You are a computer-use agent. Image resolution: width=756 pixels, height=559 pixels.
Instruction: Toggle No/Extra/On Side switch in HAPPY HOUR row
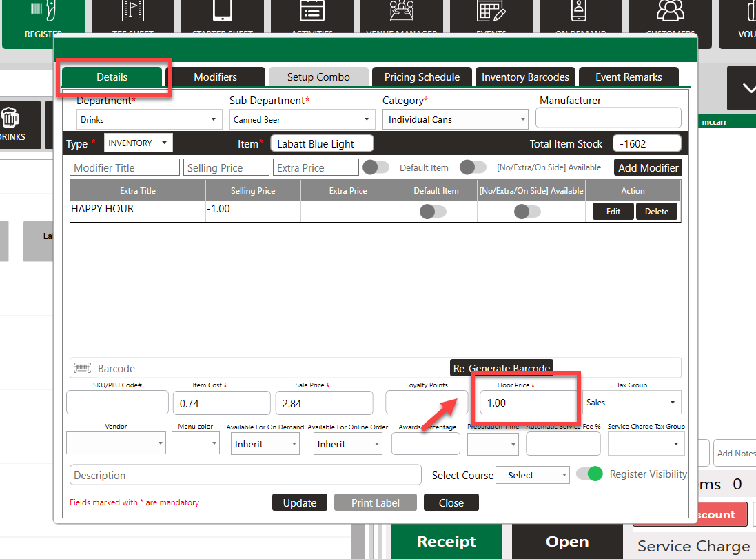click(x=527, y=212)
